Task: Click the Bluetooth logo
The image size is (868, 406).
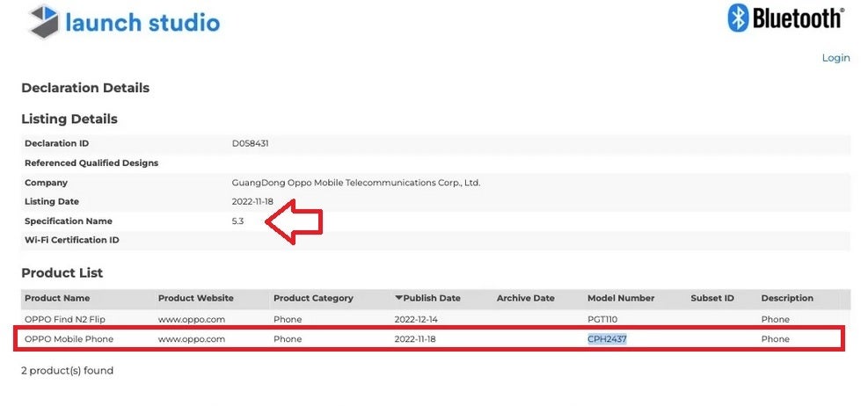Action: click(x=785, y=18)
